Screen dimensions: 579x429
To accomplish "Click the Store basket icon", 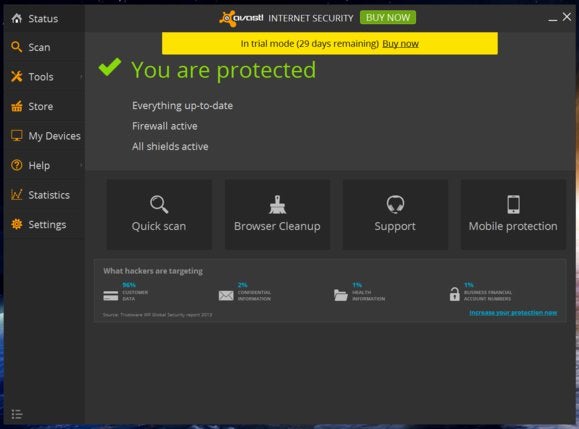I will pyautogui.click(x=17, y=106).
